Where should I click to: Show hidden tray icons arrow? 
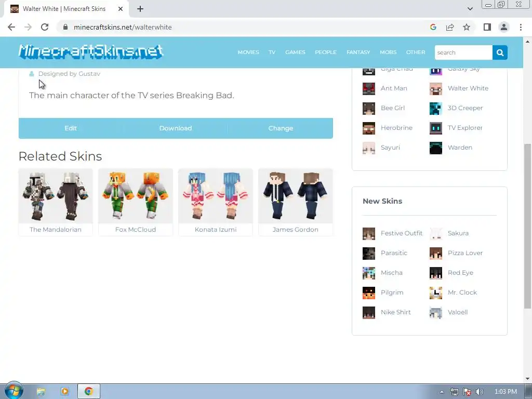[x=442, y=392]
